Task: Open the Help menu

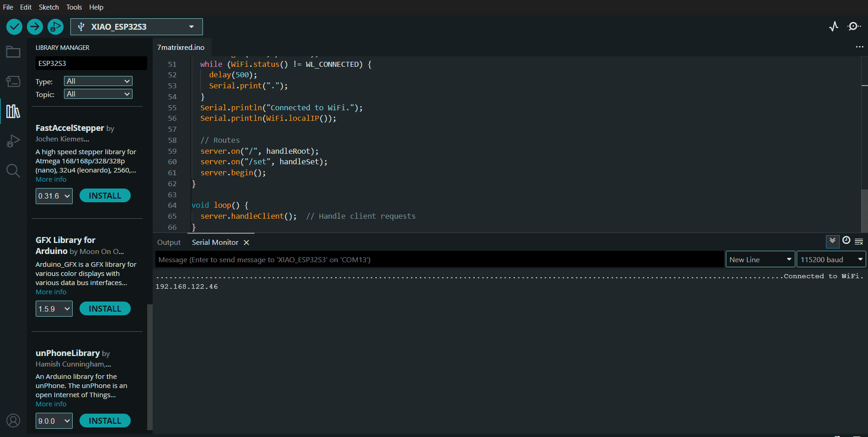Action: click(x=96, y=7)
